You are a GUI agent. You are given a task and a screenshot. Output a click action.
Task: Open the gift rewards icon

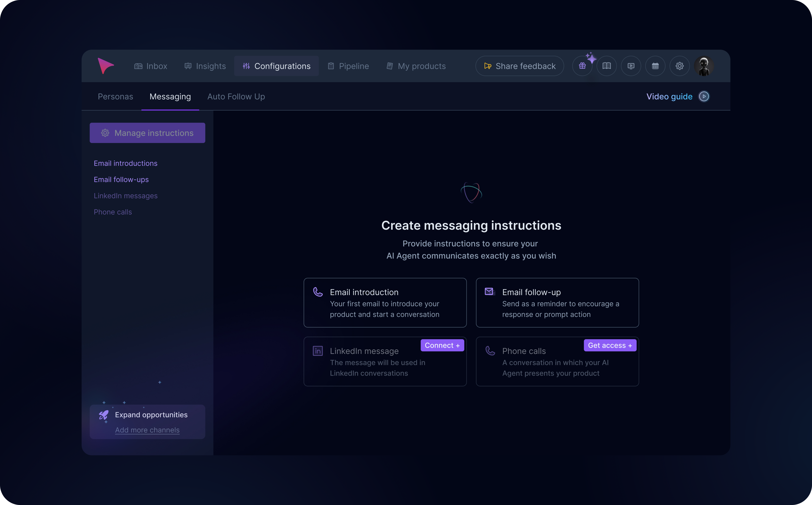click(582, 66)
